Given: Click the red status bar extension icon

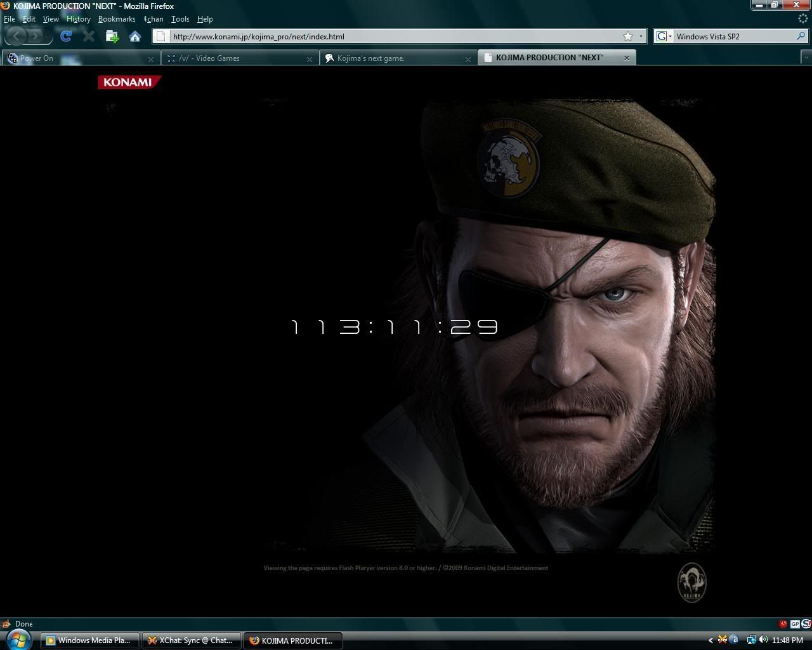Looking at the screenshot, I should coord(783,624).
